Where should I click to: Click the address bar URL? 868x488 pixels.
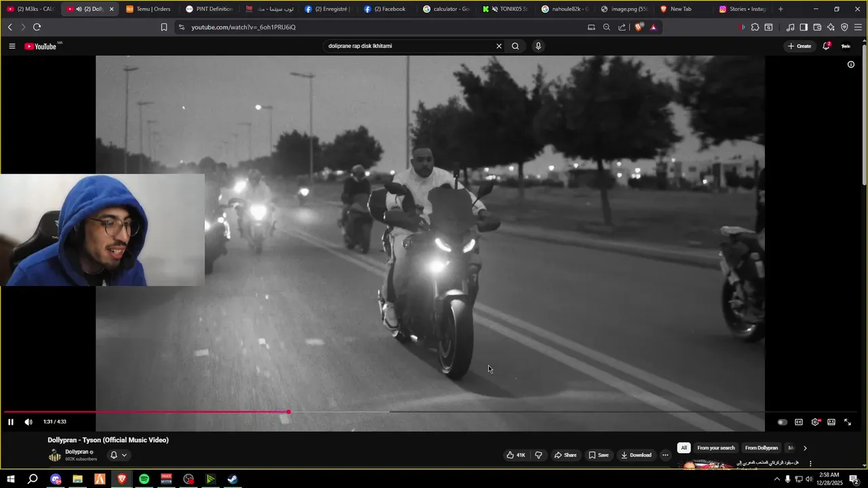point(243,27)
